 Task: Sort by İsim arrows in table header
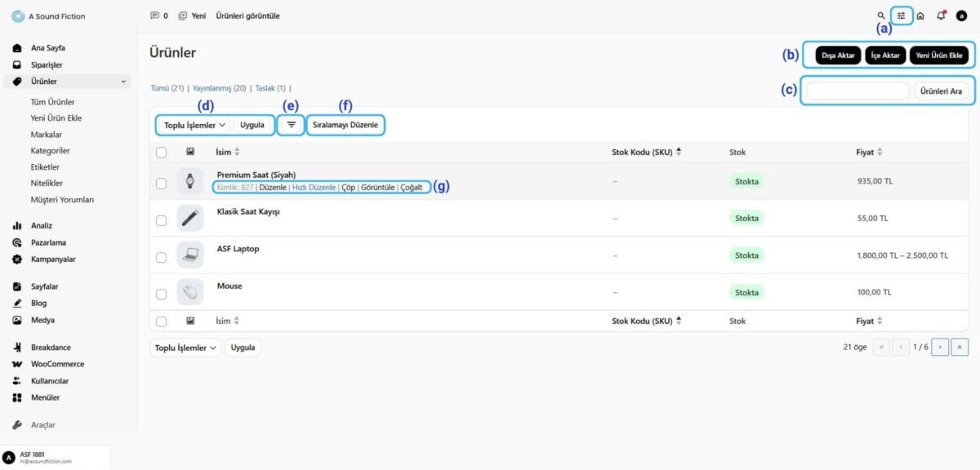[x=238, y=152]
